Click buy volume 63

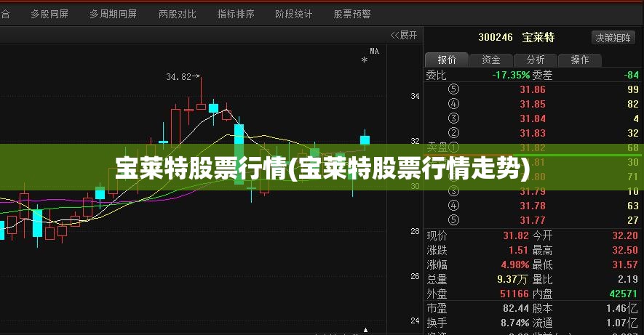pos(633,206)
